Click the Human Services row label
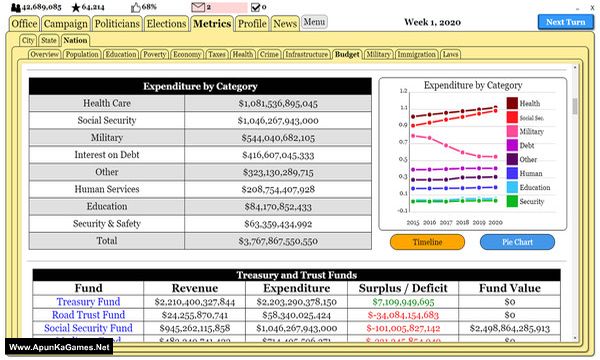This screenshot has width=600, height=360. 107,189
